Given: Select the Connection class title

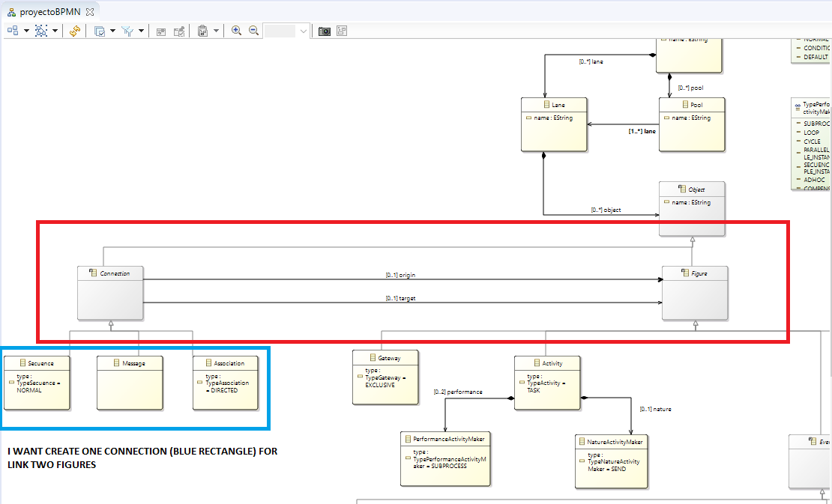Looking at the screenshot, I should point(115,273).
